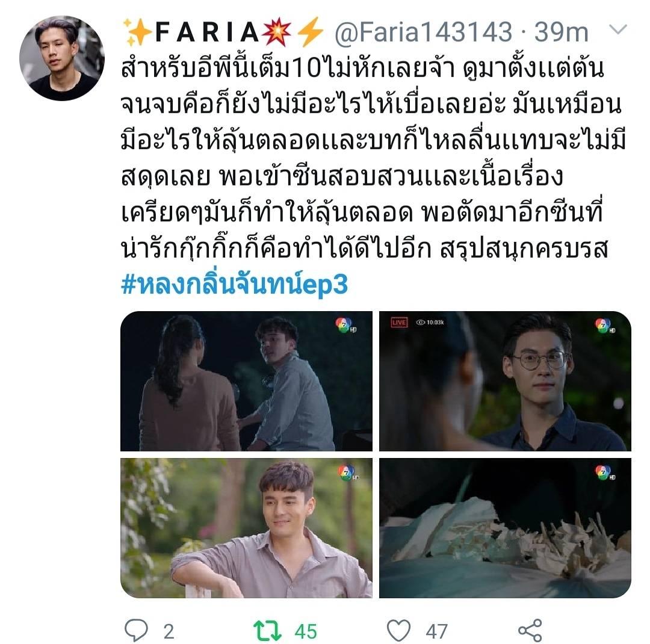The height and width of the screenshot is (644, 650).
Task: View photo of couple on motorbike at night
Action: coord(246,381)
